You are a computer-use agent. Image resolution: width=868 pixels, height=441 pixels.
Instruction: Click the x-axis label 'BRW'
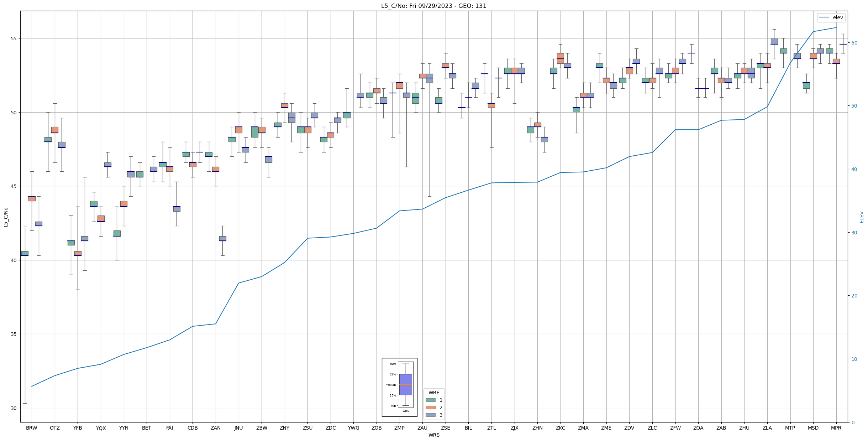click(32, 428)
